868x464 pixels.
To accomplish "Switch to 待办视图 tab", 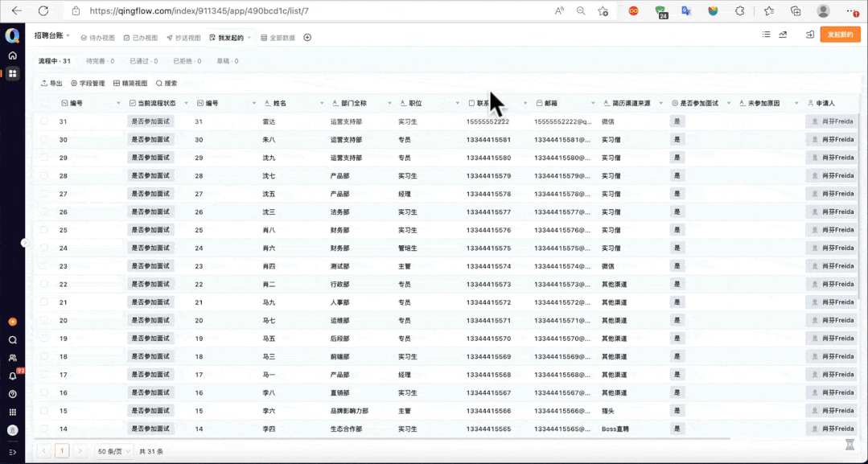I will click(x=98, y=38).
